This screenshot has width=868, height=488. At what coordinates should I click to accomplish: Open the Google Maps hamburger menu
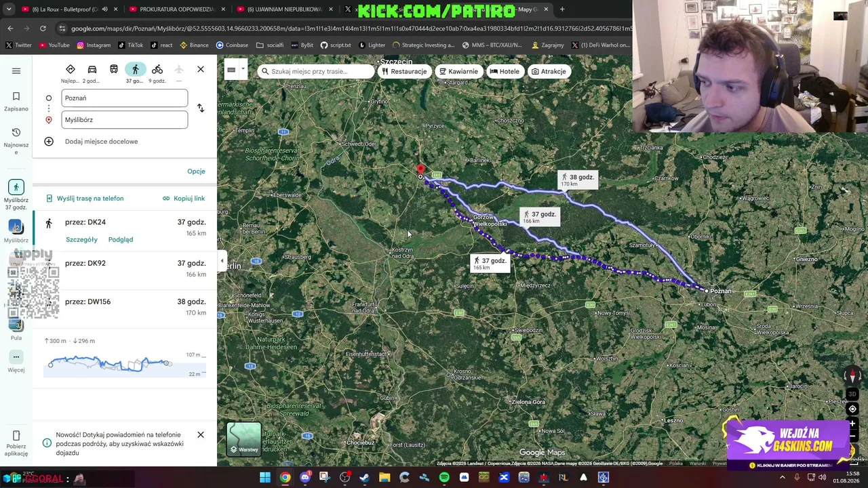click(x=16, y=70)
